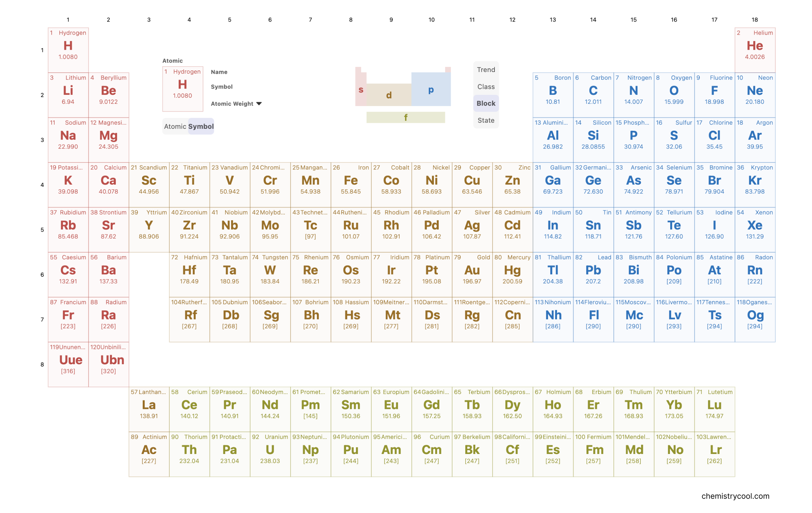Viewport: 812px width, 513px height.
Task: Click the blue p-block swatch
Action: tap(431, 89)
